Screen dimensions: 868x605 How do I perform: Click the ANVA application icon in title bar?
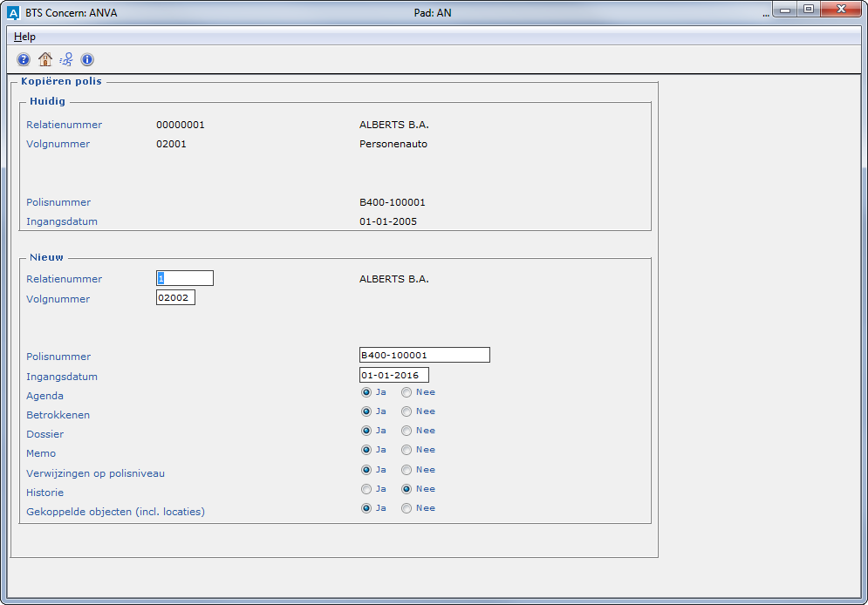tap(13, 13)
